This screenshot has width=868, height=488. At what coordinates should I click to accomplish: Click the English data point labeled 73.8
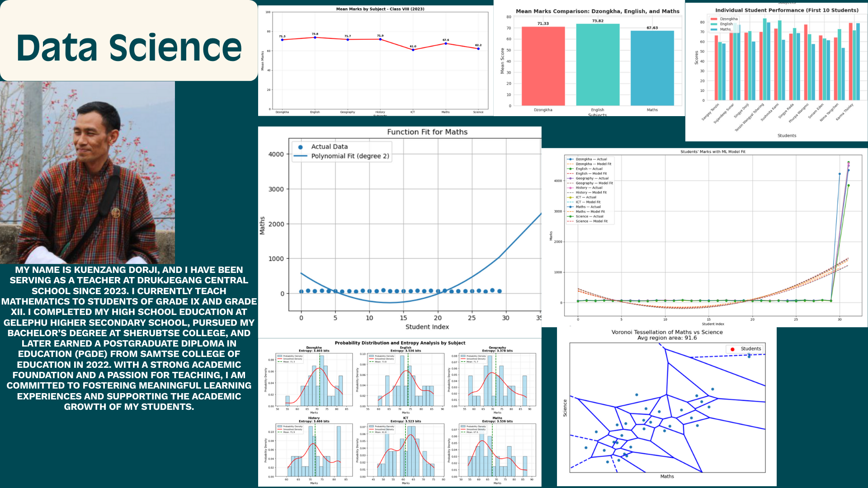pyautogui.click(x=315, y=38)
